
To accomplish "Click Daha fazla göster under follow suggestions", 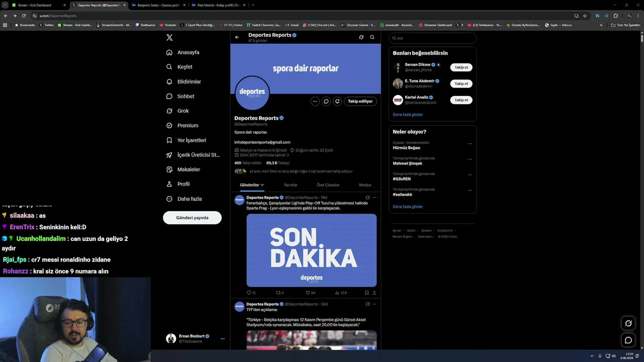I will [408, 115].
